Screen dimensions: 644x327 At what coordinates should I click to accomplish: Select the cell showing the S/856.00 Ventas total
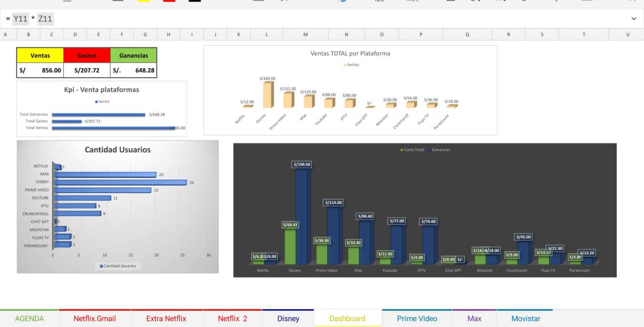click(x=41, y=70)
